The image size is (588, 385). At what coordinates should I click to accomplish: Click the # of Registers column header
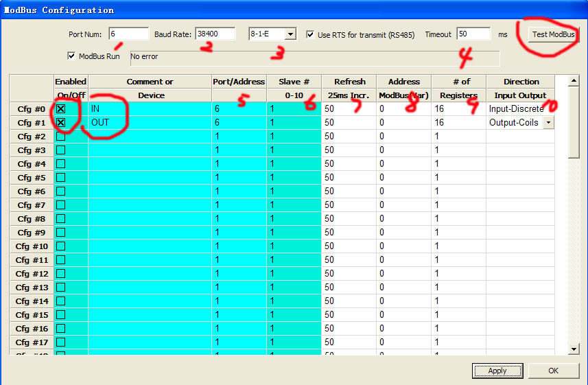pos(459,88)
